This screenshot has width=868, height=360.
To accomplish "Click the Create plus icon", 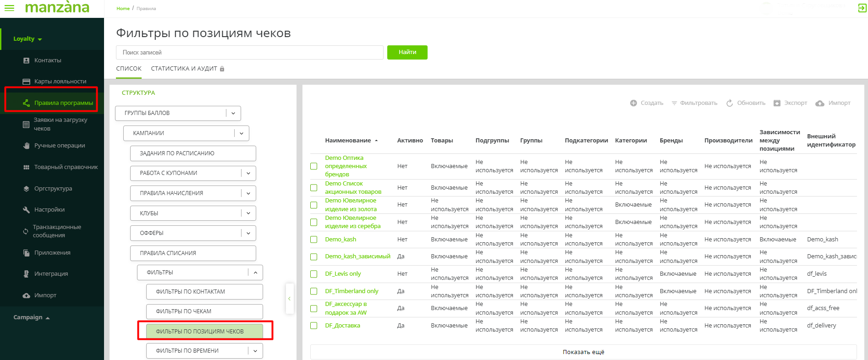I will click(633, 103).
